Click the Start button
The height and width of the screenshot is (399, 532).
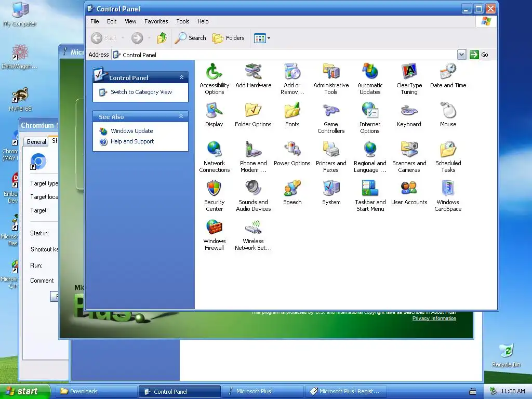coord(25,391)
